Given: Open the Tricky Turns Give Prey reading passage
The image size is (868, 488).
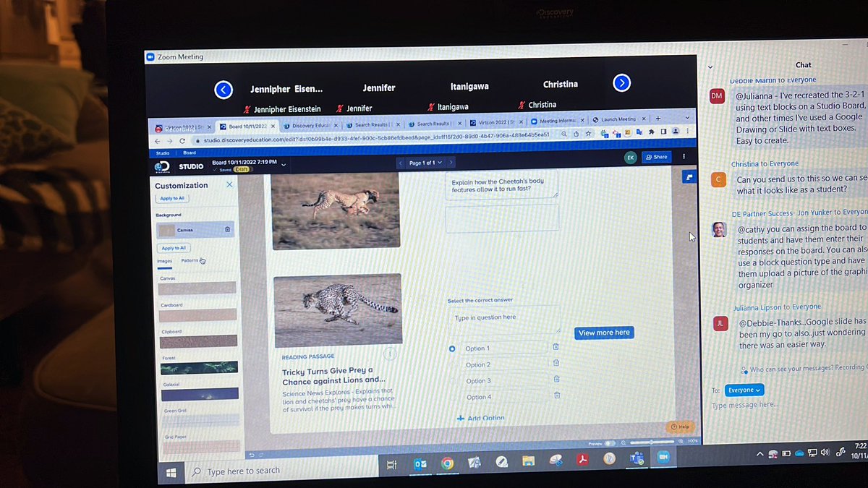Looking at the screenshot, I should point(333,376).
